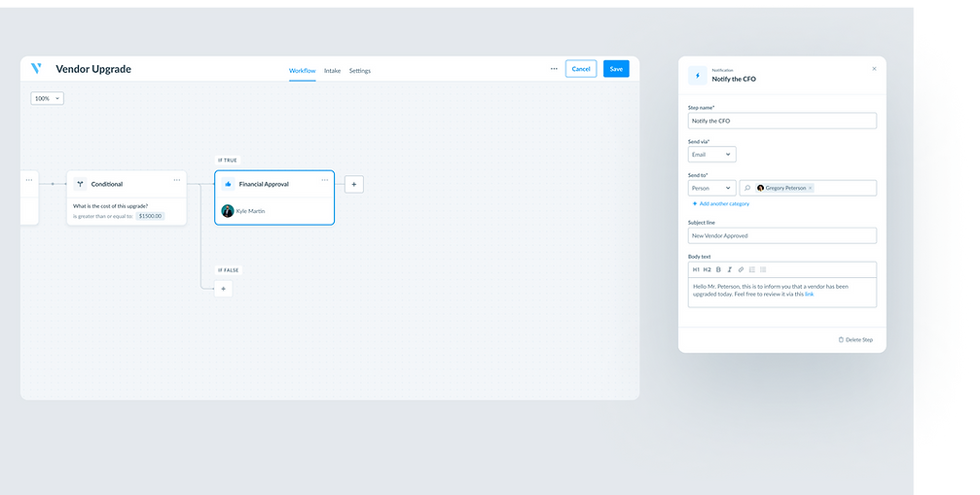Toggle italic in the body text toolbar
This screenshot has width=980, height=495.
[x=729, y=269]
